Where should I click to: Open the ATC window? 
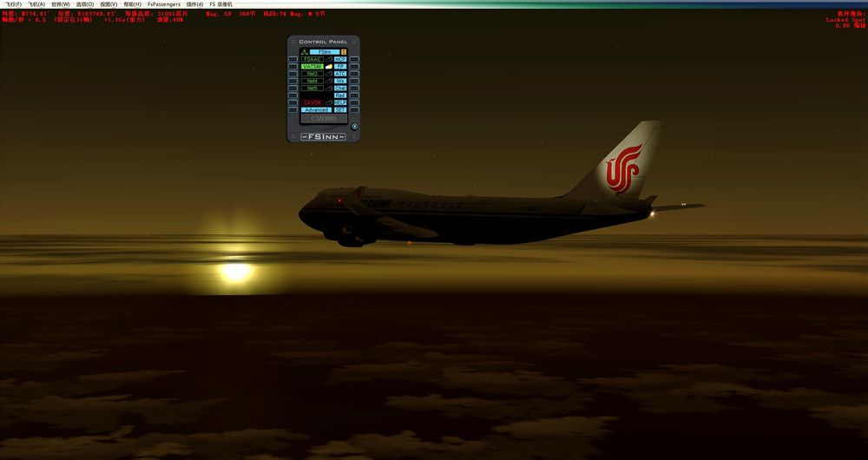pos(340,74)
